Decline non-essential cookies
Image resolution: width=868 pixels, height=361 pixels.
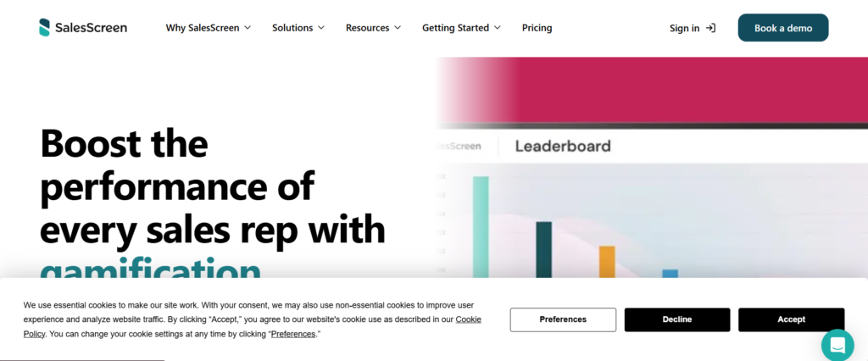(677, 319)
